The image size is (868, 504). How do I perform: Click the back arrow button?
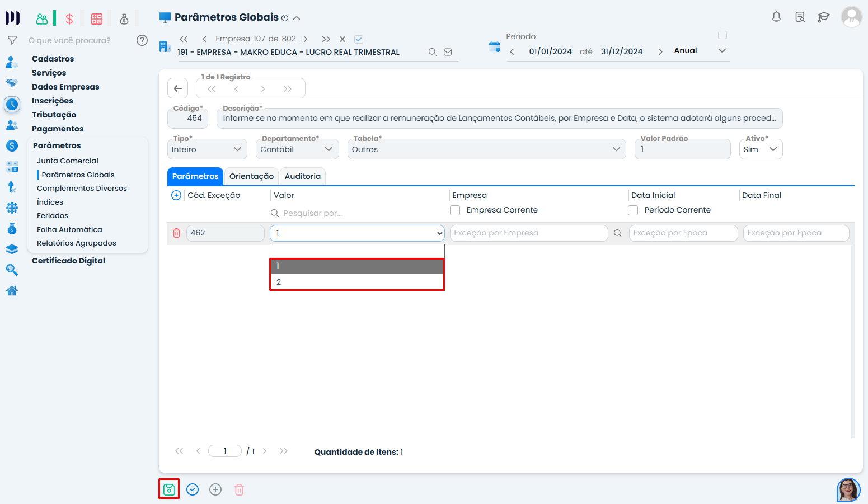(x=177, y=88)
